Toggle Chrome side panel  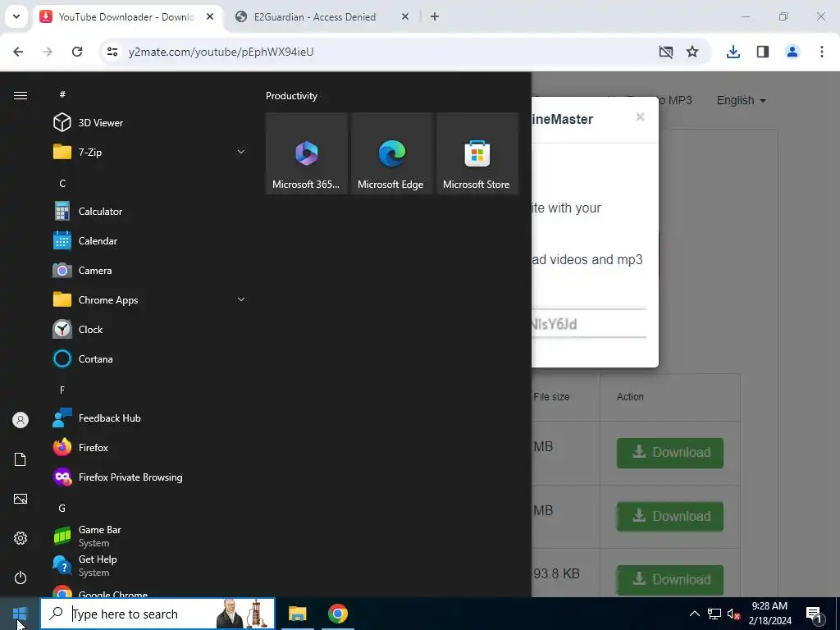point(762,52)
